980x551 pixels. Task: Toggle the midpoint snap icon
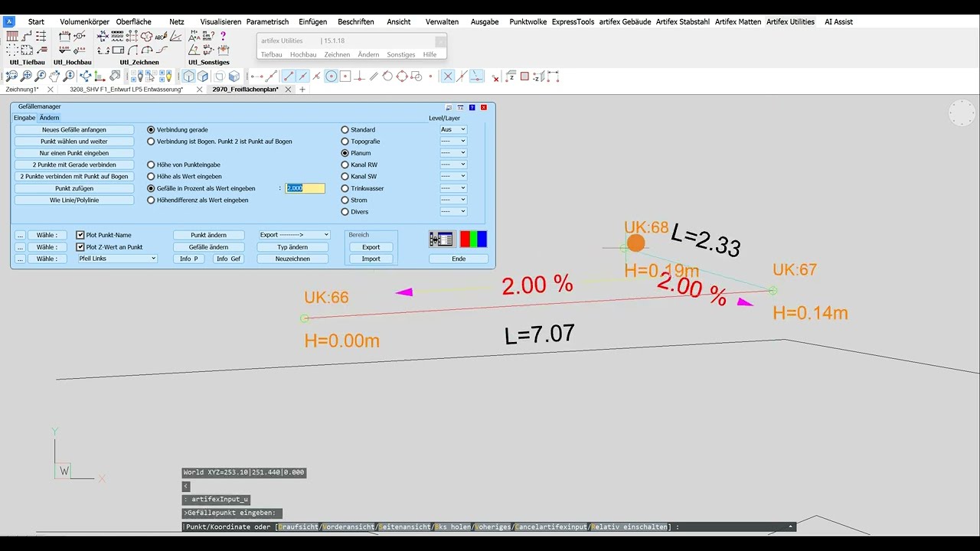click(x=303, y=77)
